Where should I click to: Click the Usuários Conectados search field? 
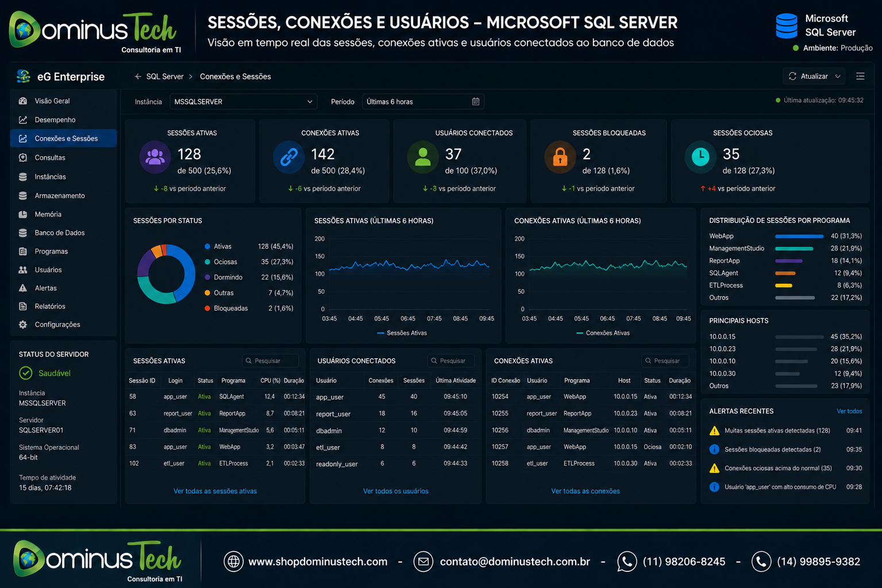451,361
